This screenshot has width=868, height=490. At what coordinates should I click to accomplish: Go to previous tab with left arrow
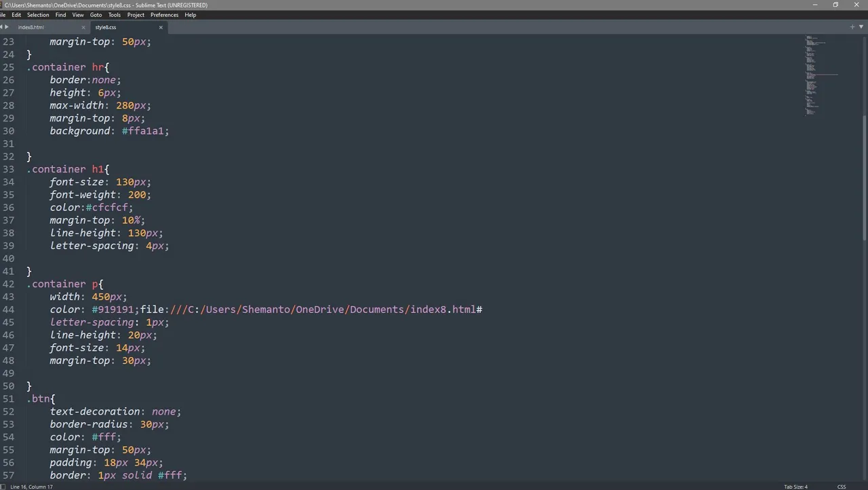point(2,27)
